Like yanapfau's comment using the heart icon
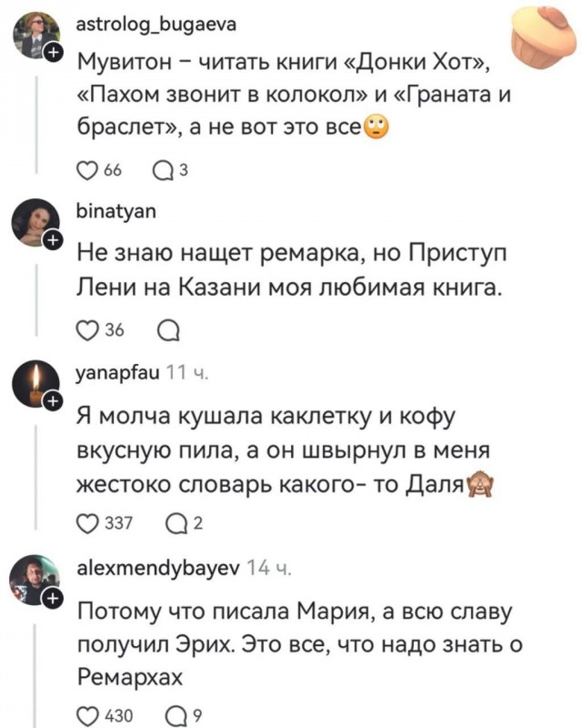Image resolution: width=582 pixels, height=728 pixels. 88,522
